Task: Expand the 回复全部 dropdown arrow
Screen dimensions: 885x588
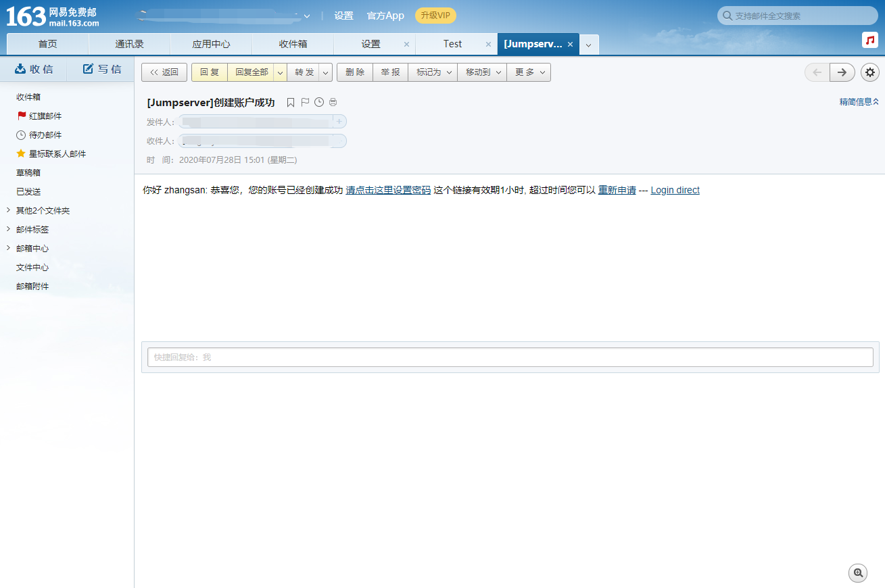Action: click(280, 72)
